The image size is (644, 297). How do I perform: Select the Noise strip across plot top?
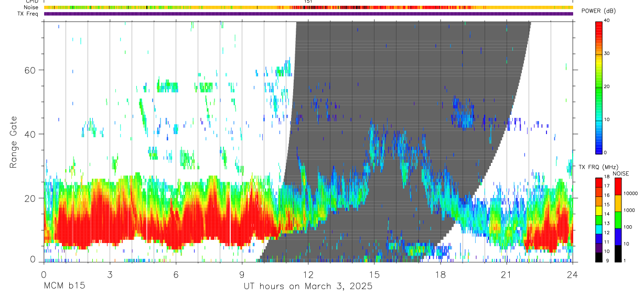click(308, 7)
